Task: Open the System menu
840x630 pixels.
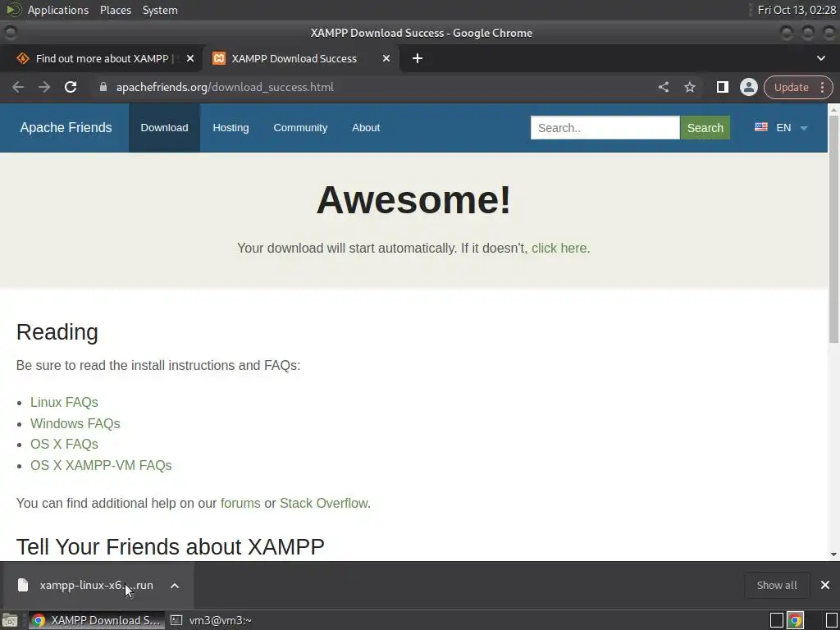Action: (x=160, y=10)
